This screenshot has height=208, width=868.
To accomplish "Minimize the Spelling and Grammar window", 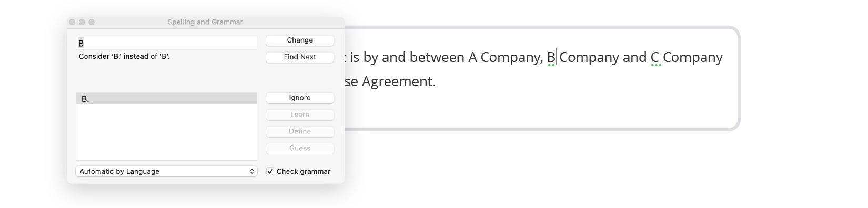I will 82,22.
